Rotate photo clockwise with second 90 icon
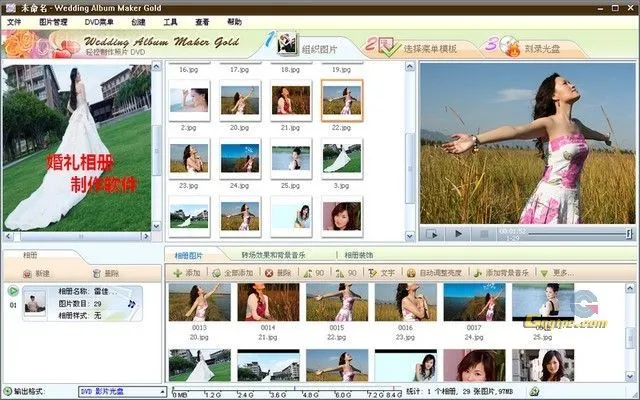Screen dimensions: 640x400 tap(340, 273)
